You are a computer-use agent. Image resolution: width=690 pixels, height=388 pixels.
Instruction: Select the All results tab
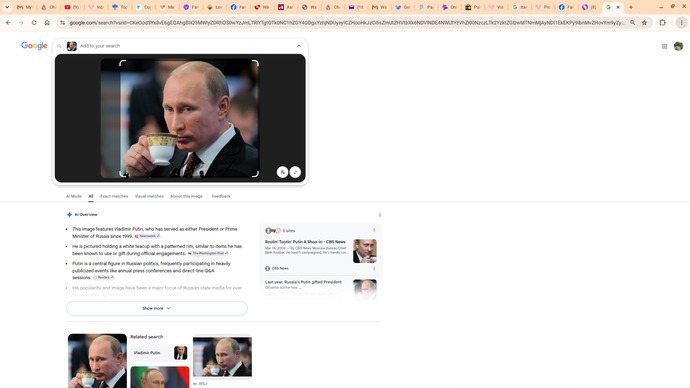(91, 196)
